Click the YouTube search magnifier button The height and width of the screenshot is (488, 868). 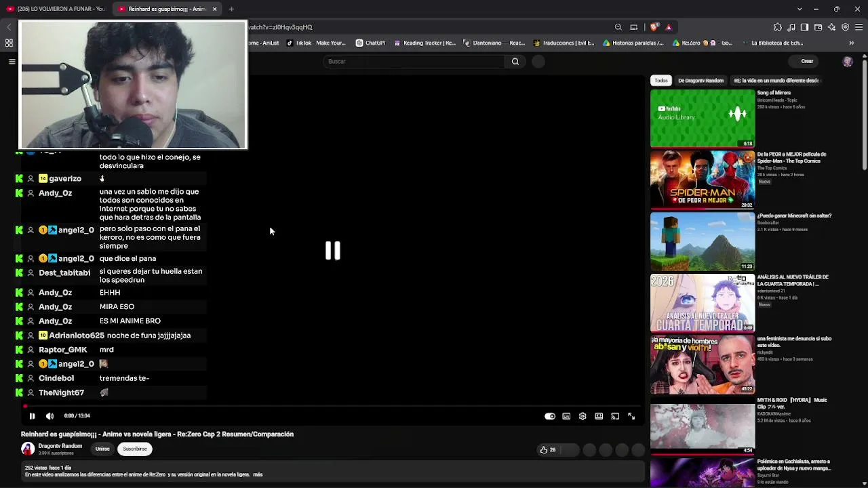point(515,62)
